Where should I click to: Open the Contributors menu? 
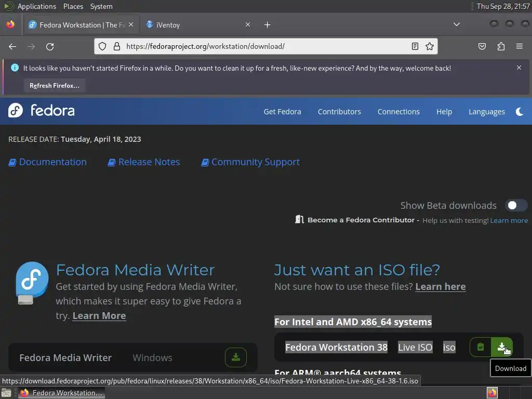coord(339,112)
